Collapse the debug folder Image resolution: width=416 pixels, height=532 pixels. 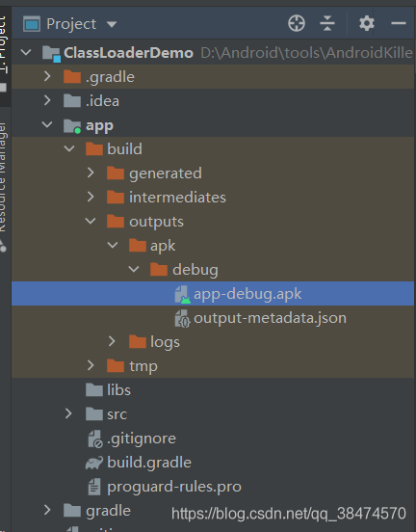(x=134, y=270)
